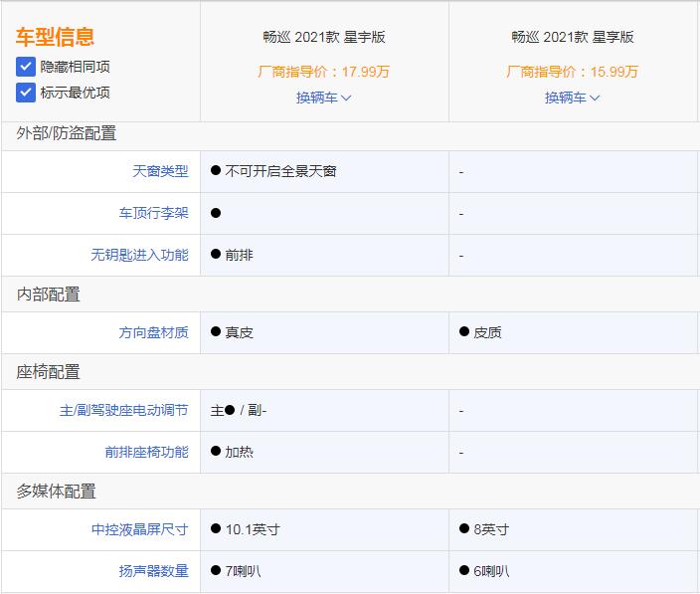Click the 6喇叭 speaker cell
Screen dimensions: 700x594
[573, 571]
